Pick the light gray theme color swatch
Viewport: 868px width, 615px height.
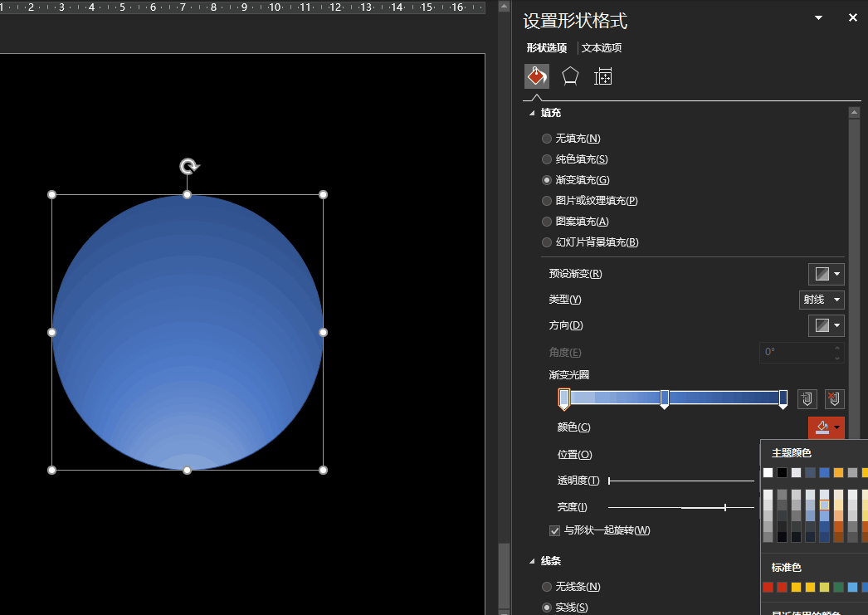796,472
